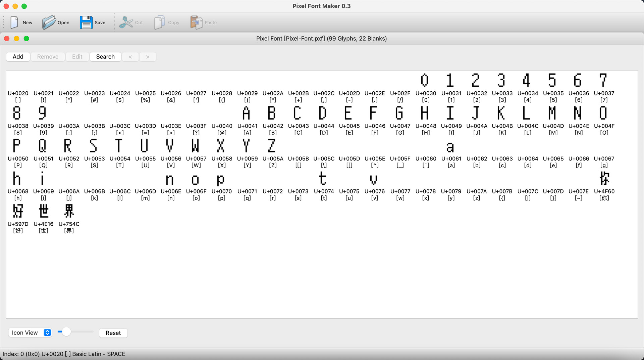Image resolution: width=644 pixels, height=360 pixels.
Task: Add a new glyph
Action: (18, 57)
